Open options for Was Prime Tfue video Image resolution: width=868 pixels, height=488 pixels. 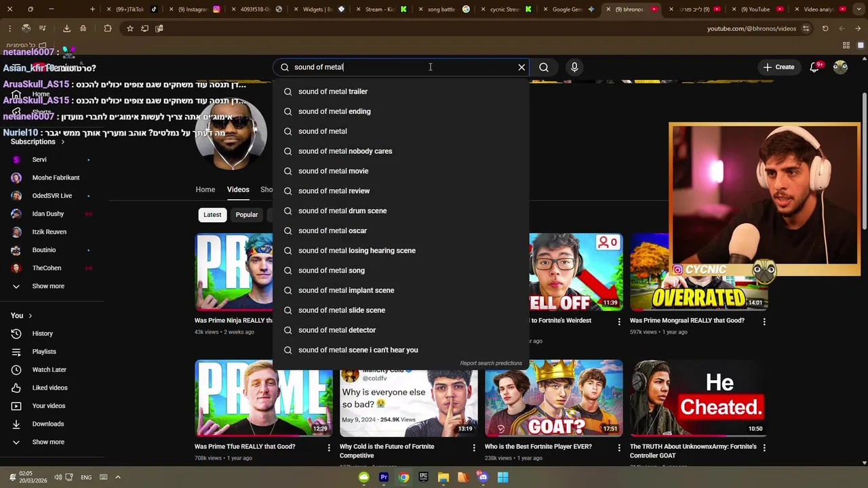[x=329, y=447]
